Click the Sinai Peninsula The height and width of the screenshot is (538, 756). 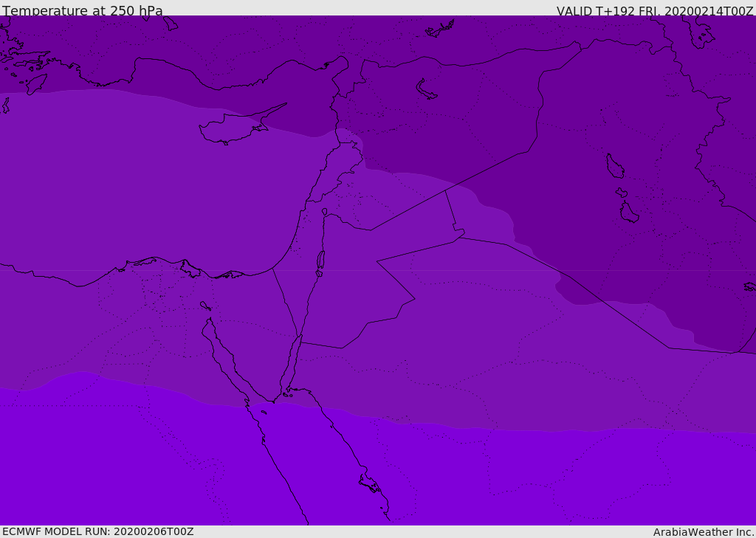click(x=251, y=347)
